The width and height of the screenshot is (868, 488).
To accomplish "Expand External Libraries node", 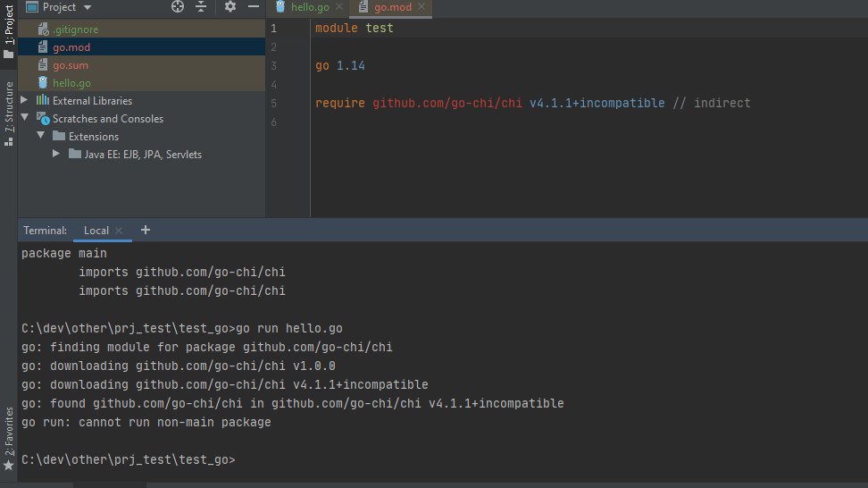I will point(24,100).
